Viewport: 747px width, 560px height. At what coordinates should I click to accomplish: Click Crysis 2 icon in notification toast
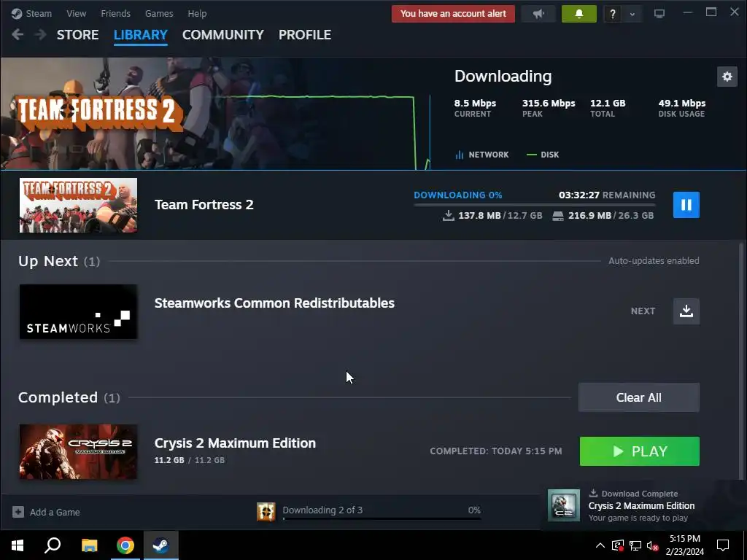pos(564,505)
